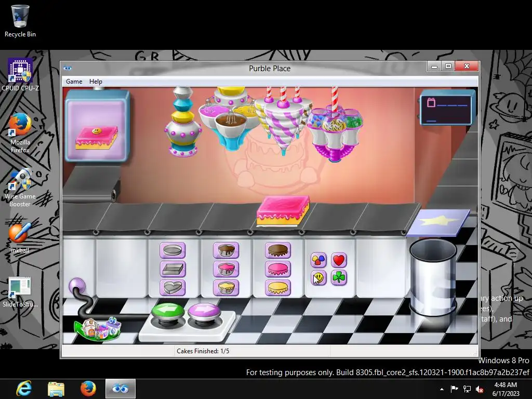Open File Explorer from the taskbar
The height and width of the screenshot is (399, 532).
pyautogui.click(x=56, y=389)
